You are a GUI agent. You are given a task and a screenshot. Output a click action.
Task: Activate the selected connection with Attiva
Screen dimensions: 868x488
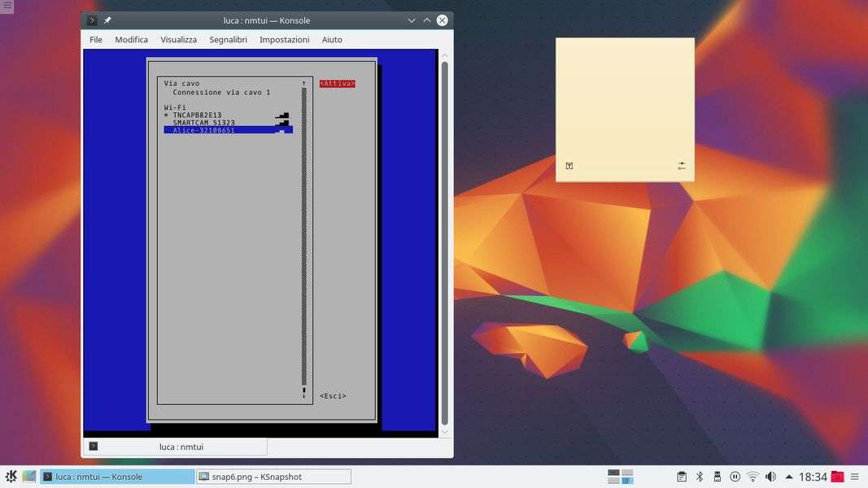[337, 84]
